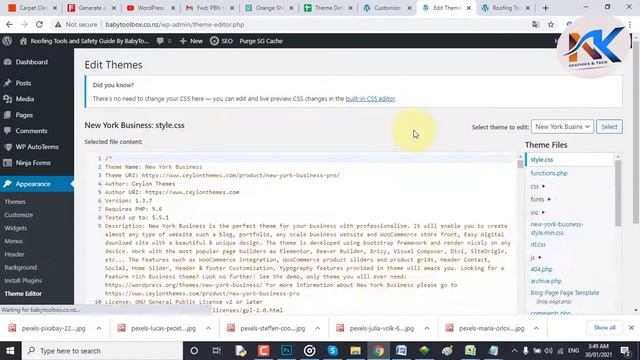This screenshot has width=640, height=360.
Task: Bookmark page with star icon
Action: [x=551, y=24]
